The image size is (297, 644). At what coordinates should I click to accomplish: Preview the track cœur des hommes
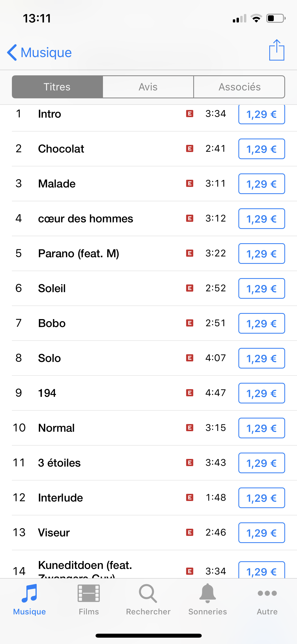coord(86,219)
